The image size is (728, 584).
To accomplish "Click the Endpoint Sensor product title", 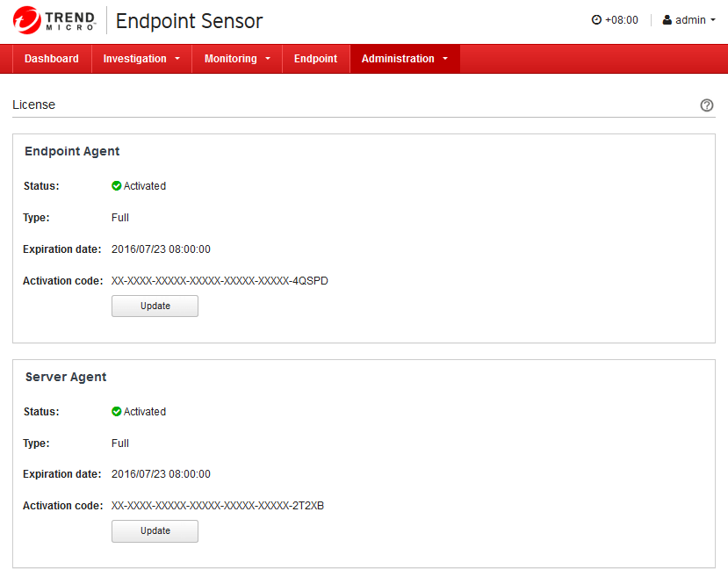I will click(x=189, y=21).
